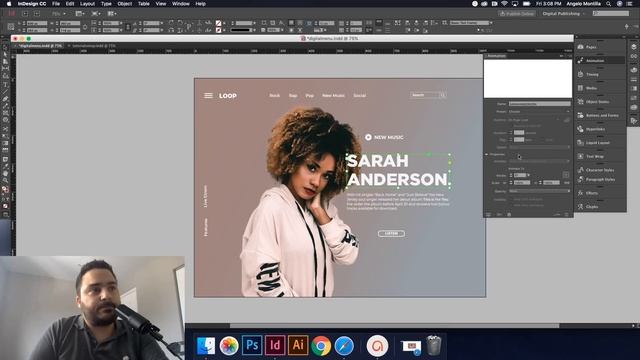The width and height of the screenshot is (640, 360).
Task: Open Spotlight search in the menu bar
Action: [609, 4]
